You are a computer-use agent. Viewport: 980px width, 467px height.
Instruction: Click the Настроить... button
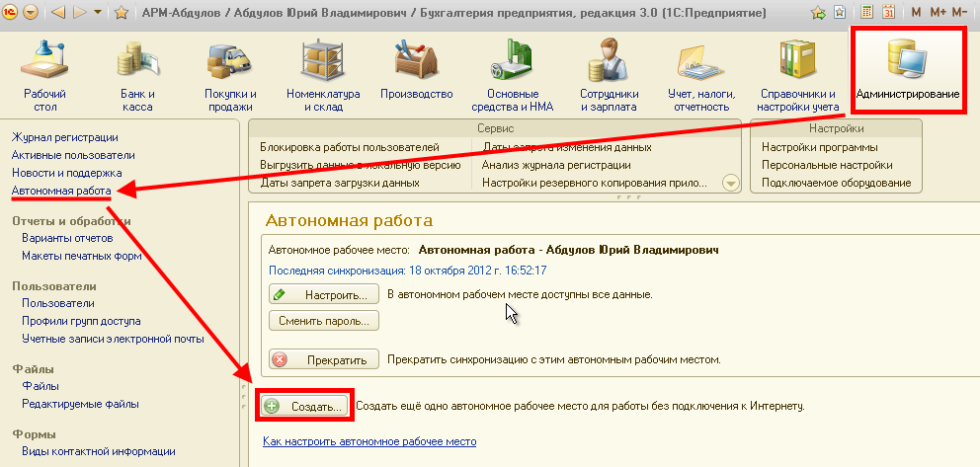click(x=324, y=294)
